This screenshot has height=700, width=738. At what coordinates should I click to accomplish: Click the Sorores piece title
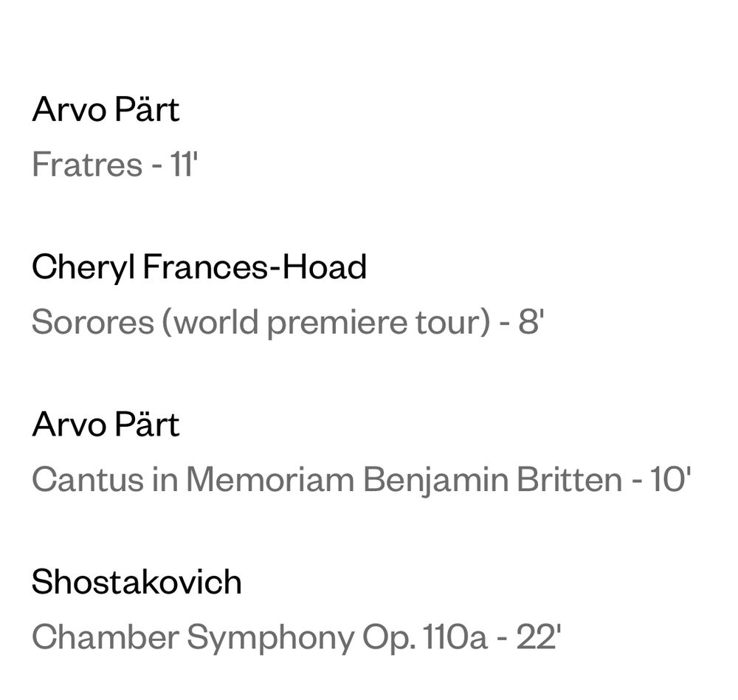[93, 322]
